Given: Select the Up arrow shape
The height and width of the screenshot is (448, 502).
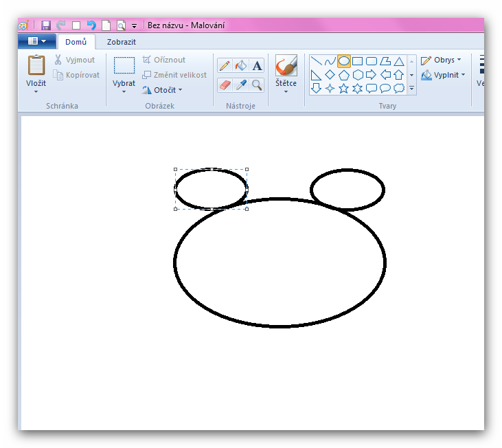Looking at the screenshot, I should click(x=399, y=76).
